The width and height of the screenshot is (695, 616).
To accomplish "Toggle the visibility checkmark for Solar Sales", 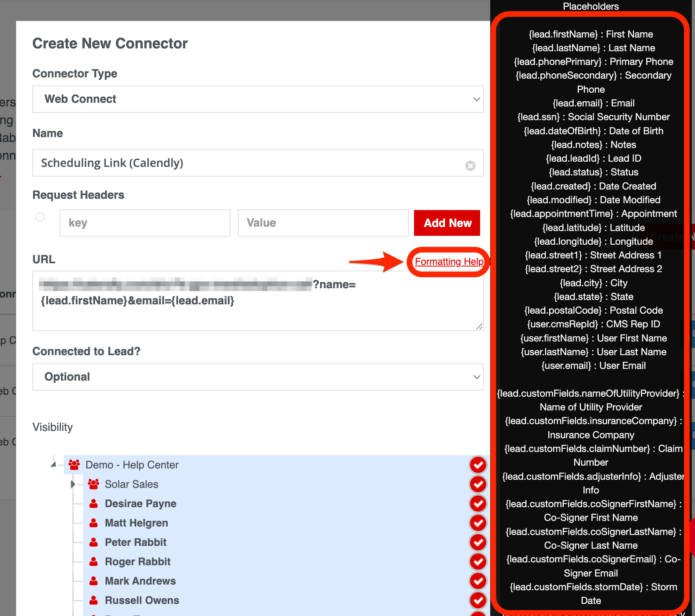I will tap(478, 484).
